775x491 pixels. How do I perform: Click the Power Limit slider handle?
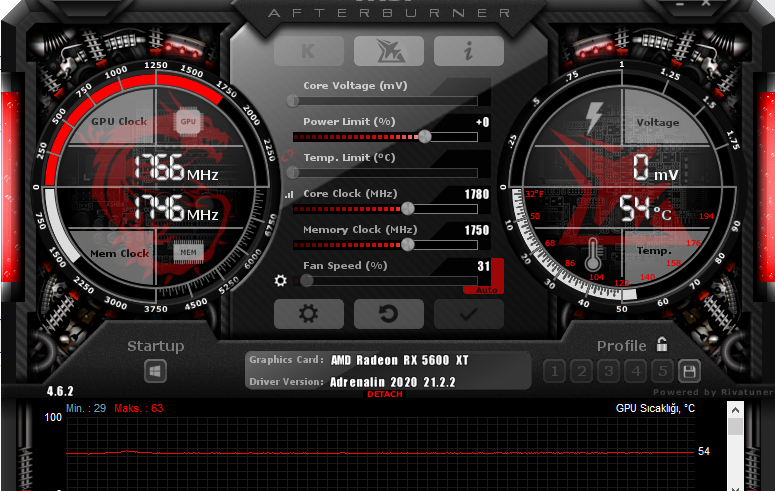[x=425, y=136]
